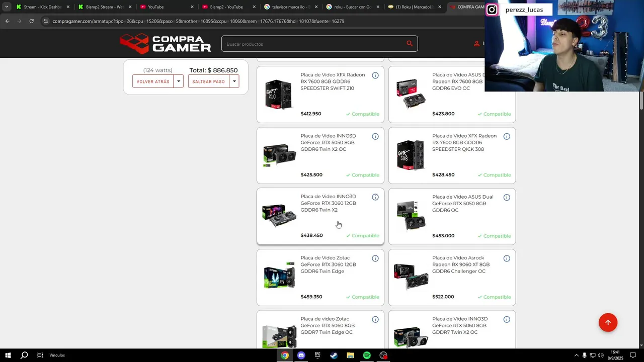Open the system volume control

point(600,355)
